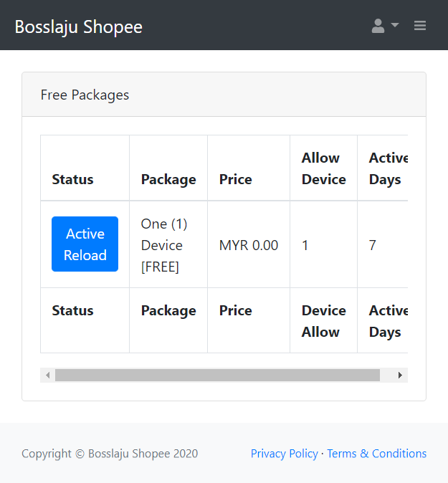Click the Price column header
Viewport: 448px width, 483px height.
click(x=236, y=179)
